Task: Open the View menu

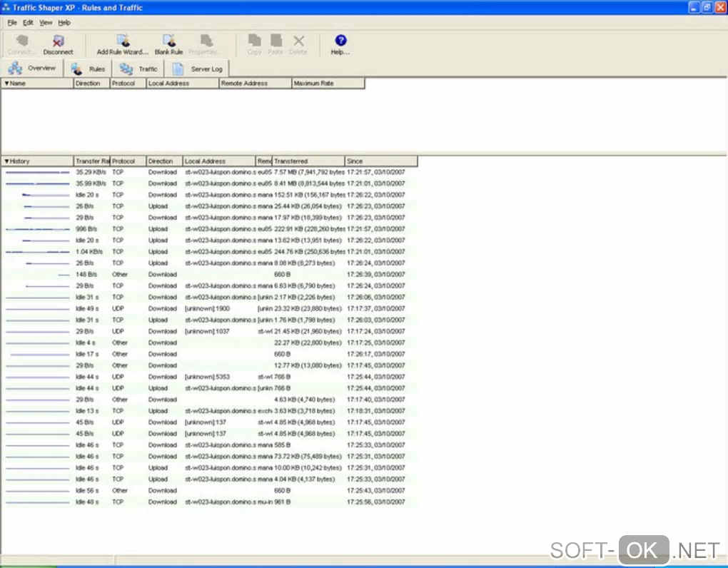Action: (x=46, y=22)
